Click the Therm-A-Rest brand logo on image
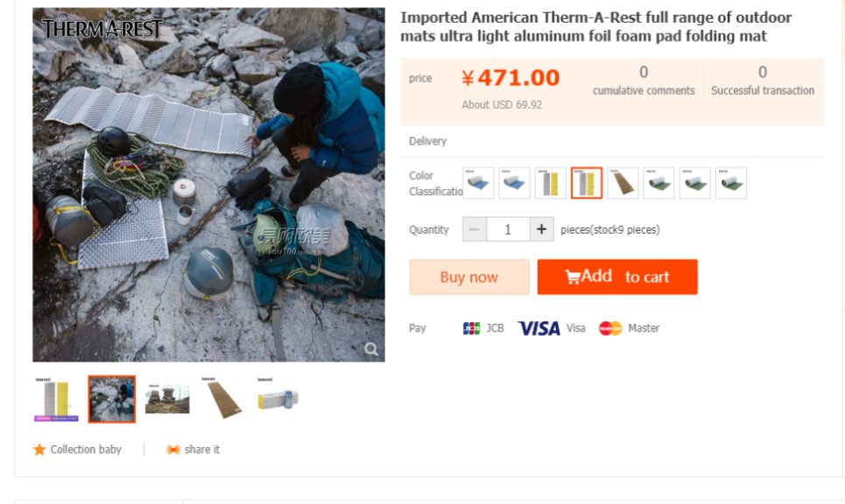845x504 pixels. pyautogui.click(x=102, y=29)
